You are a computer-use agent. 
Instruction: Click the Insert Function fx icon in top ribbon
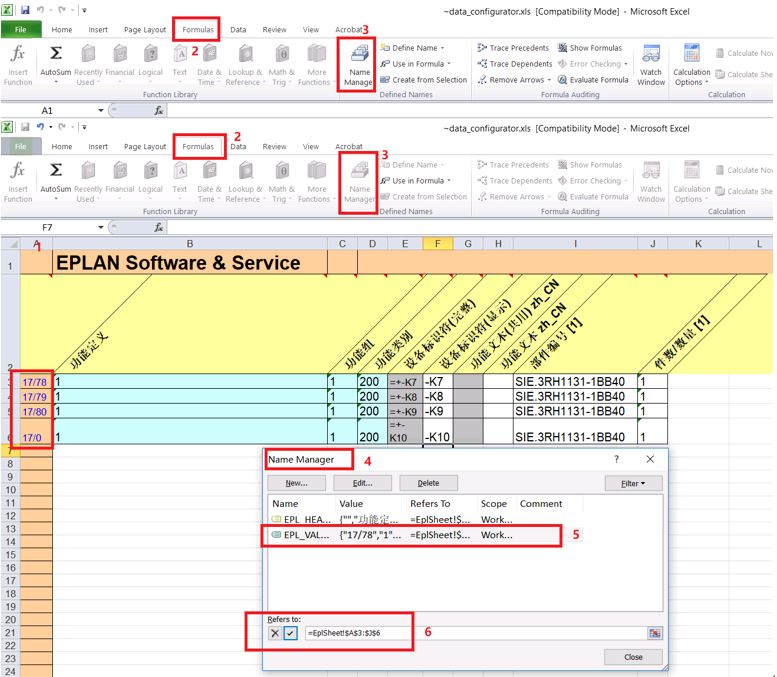pyautogui.click(x=18, y=64)
